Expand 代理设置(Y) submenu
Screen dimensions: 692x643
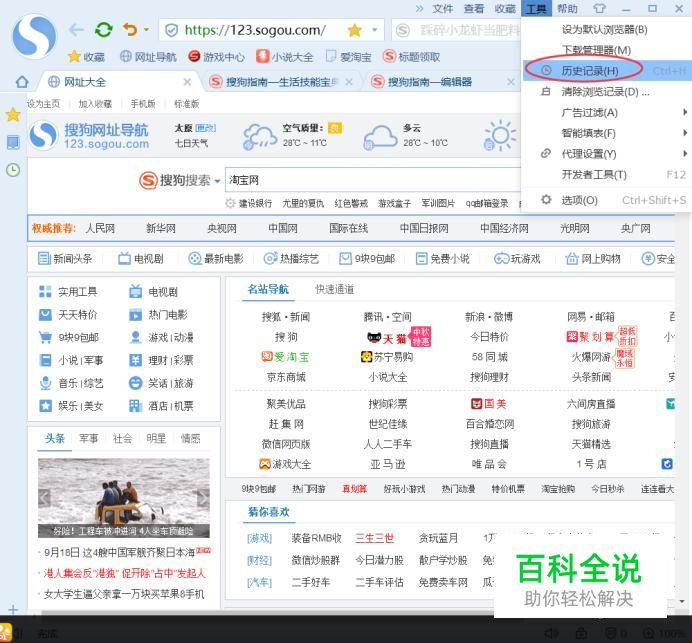click(604, 154)
